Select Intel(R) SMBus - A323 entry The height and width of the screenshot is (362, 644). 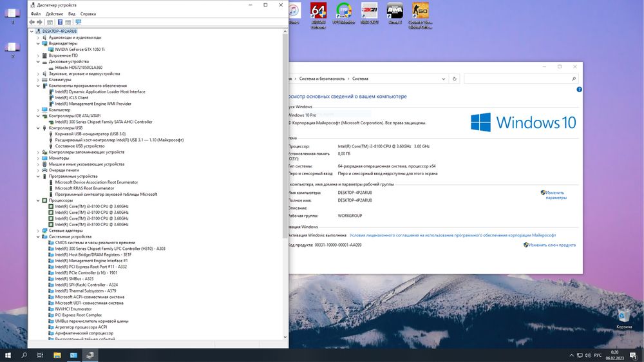pyautogui.click(x=74, y=279)
